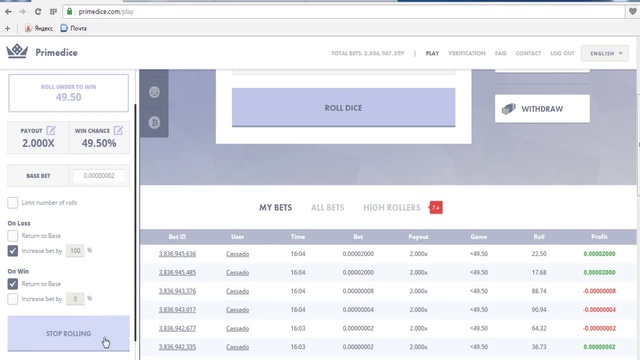
Task: Open bet ID 3,836,942,335
Action: (x=177, y=347)
